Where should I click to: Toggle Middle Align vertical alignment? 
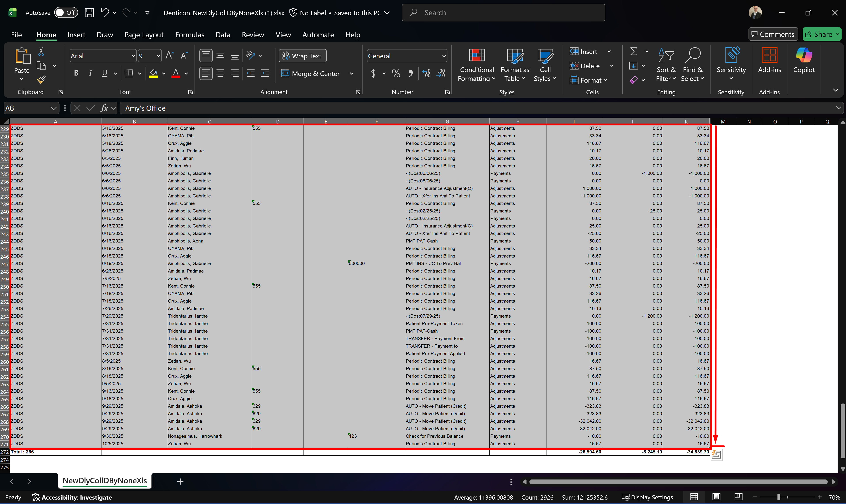click(x=220, y=56)
